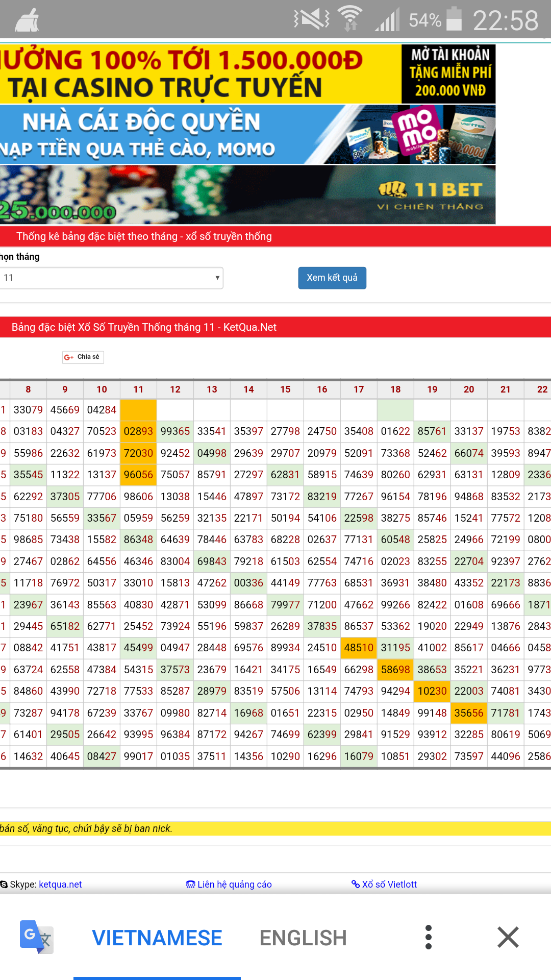Select the green cell 22173
This screenshot has height=980, width=551.
click(506, 583)
